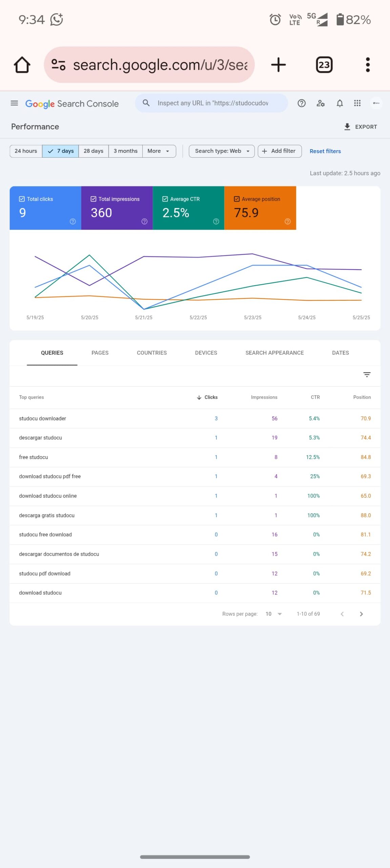The width and height of the screenshot is (390, 868).
Task: Open the 'free studocu' query row
Action: (195, 457)
